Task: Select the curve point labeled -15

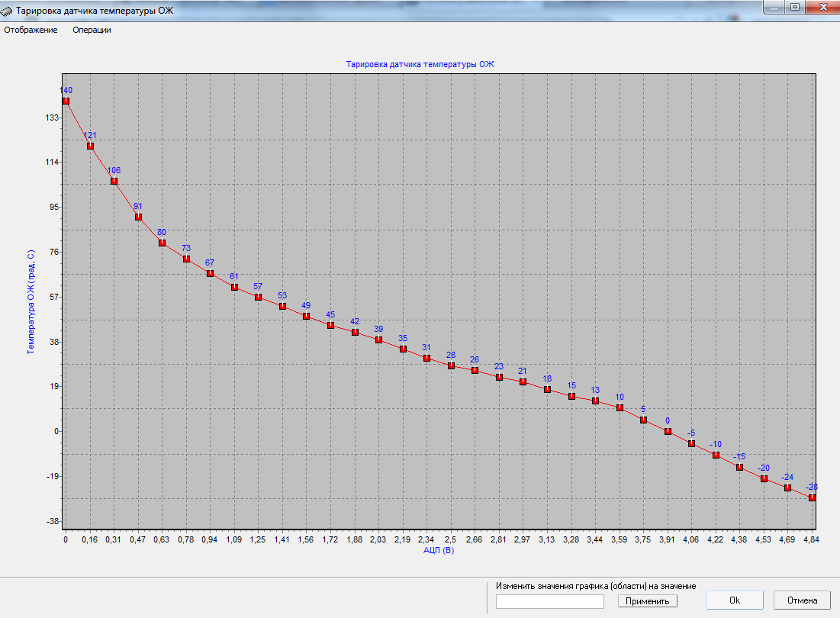Action: pyautogui.click(x=739, y=467)
